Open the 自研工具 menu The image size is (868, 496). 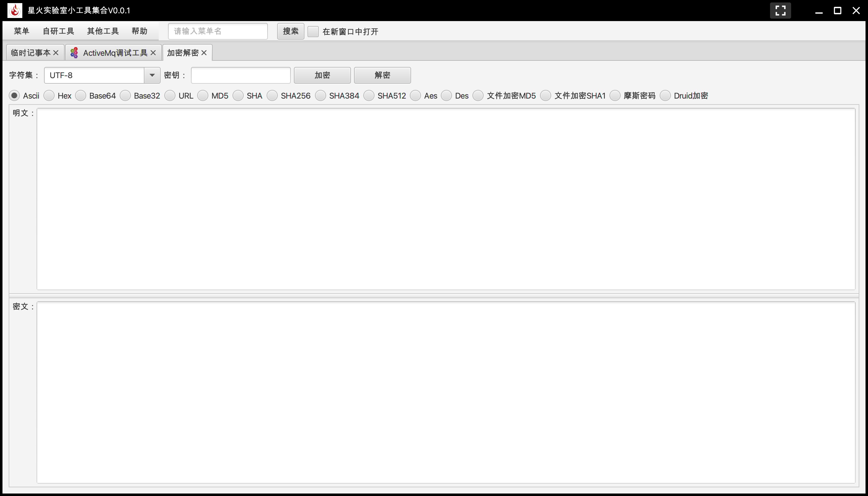pyautogui.click(x=58, y=31)
